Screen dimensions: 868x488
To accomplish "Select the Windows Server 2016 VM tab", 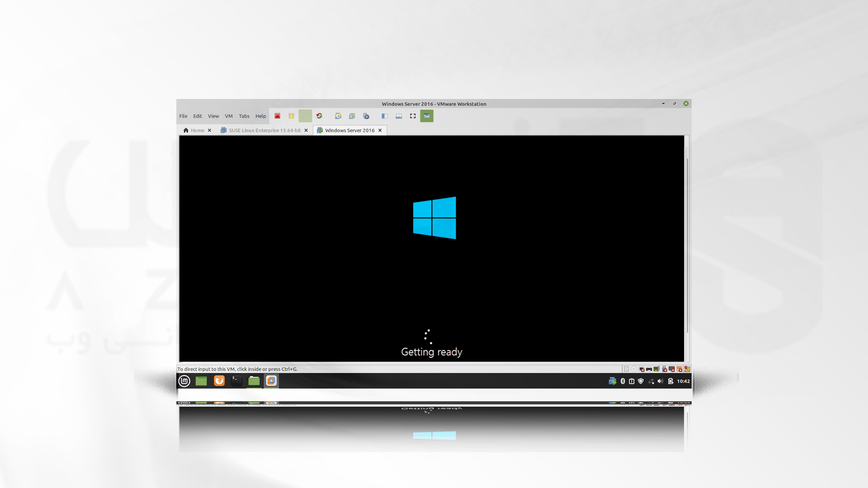I will (x=349, y=130).
